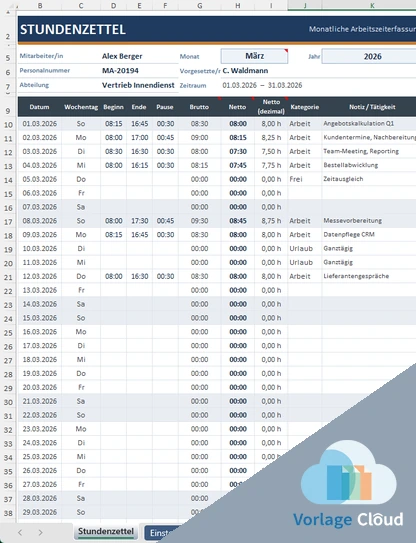Select Beginn cell 08:15 for 01.03.2026
Image resolution: width=416 pixels, height=543 pixels.
click(113, 124)
